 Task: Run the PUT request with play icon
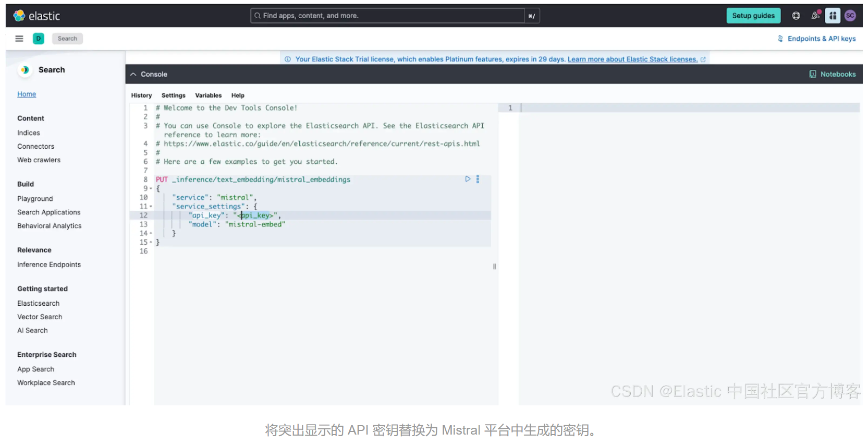point(468,179)
